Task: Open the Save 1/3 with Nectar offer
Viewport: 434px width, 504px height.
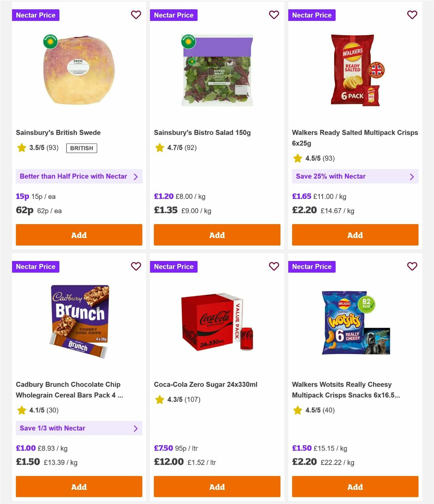Action: pos(79,428)
